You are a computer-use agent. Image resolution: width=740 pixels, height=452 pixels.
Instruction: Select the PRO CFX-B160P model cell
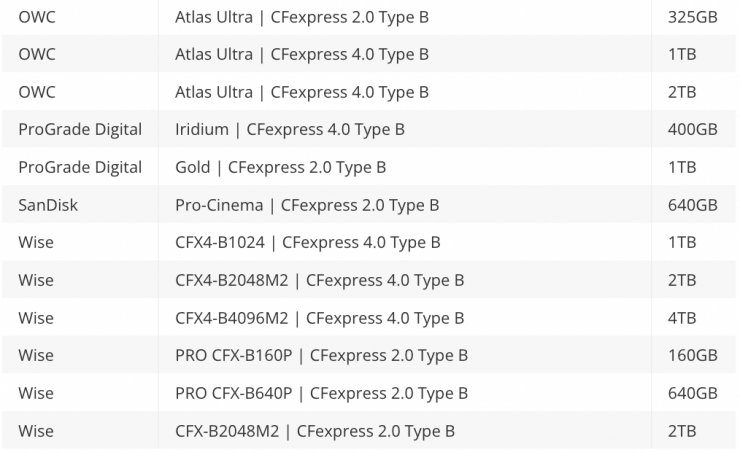coord(322,355)
